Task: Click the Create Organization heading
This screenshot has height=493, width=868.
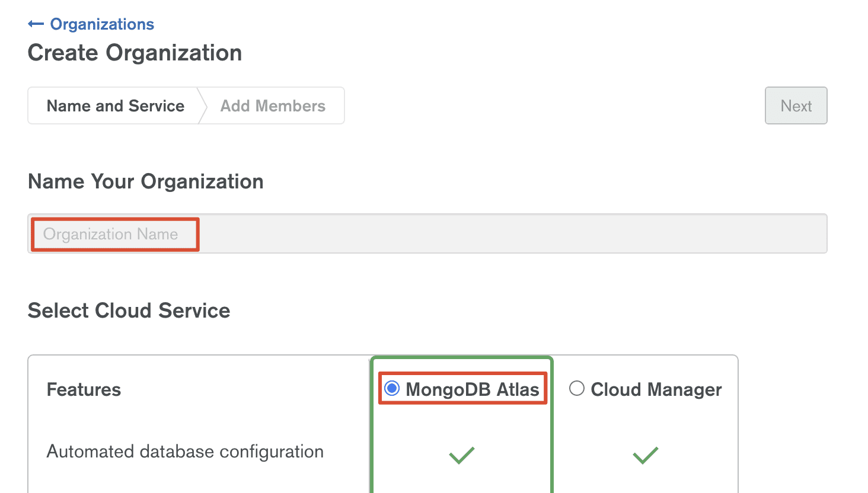Action: (x=135, y=53)
